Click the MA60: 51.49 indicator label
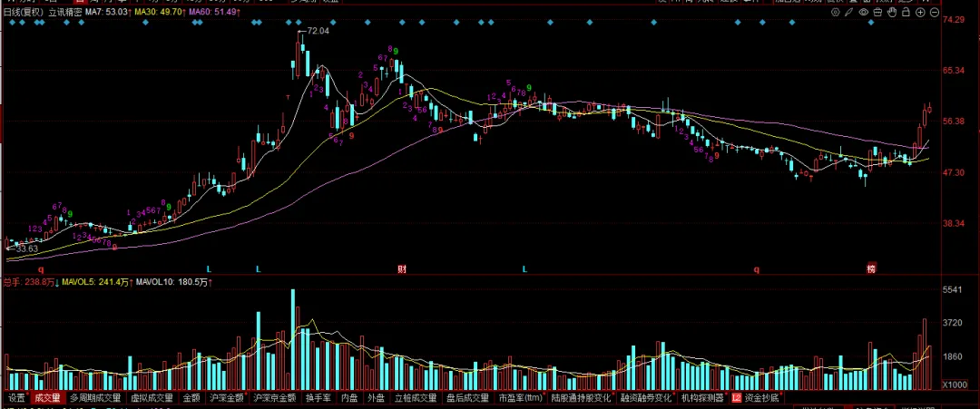The width and height of the screenshot is (980, 409). point(214,12)
